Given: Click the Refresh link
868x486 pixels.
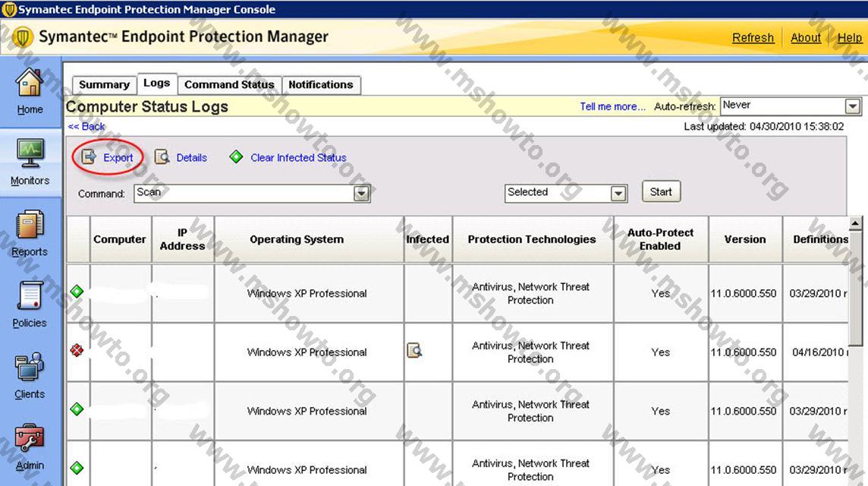Looking at the screenshot, I should (753, 38).
